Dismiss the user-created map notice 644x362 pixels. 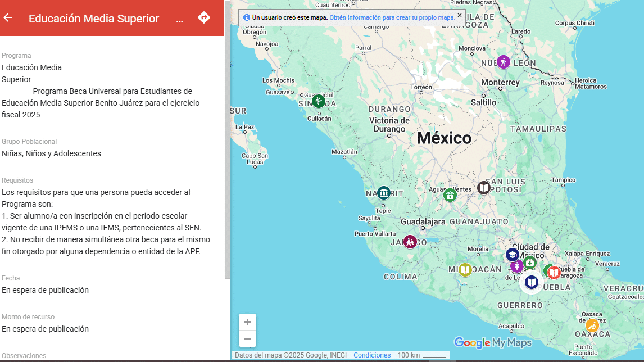point(459,15)
